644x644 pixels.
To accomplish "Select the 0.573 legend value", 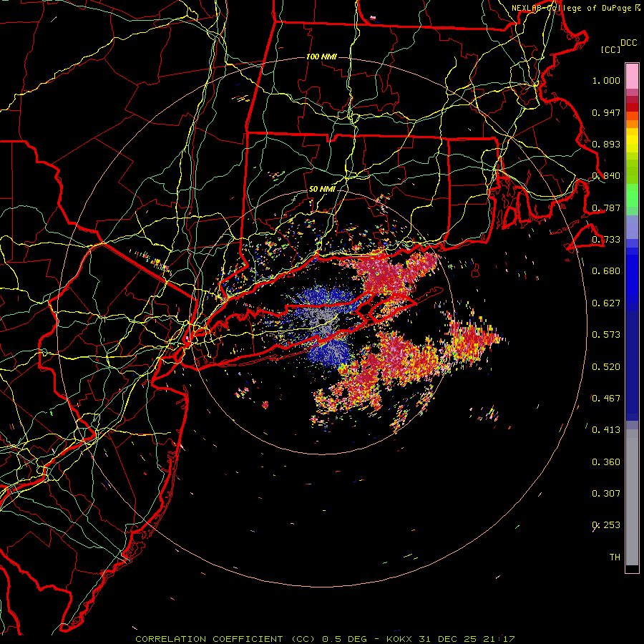I will point(606,335).
